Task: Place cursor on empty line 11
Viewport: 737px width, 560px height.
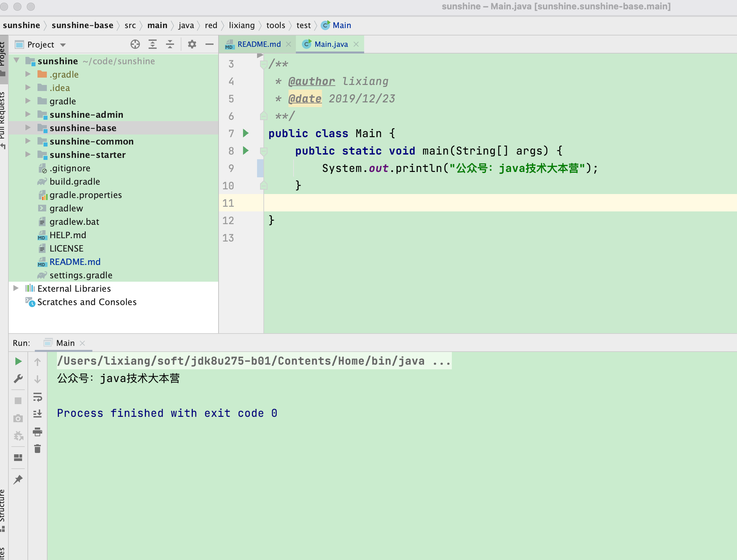Action: click(x=500, y=203)
